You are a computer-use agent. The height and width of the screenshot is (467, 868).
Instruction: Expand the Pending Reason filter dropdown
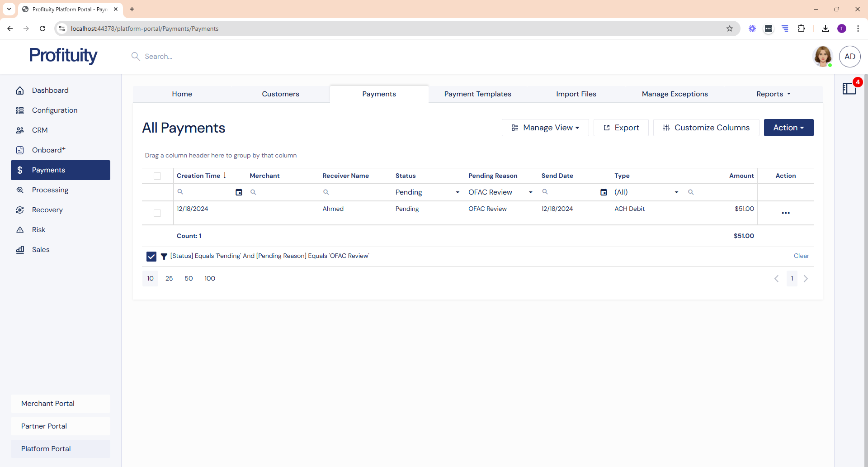click(530, 192)
